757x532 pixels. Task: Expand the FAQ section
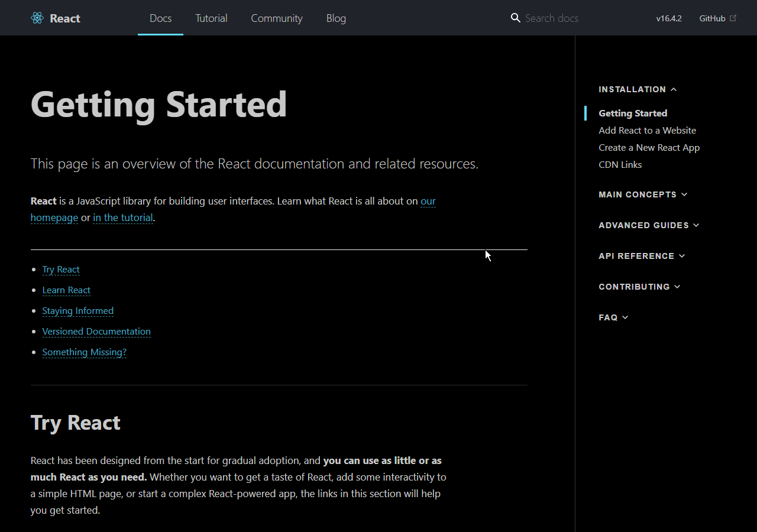tap(613, 317)
